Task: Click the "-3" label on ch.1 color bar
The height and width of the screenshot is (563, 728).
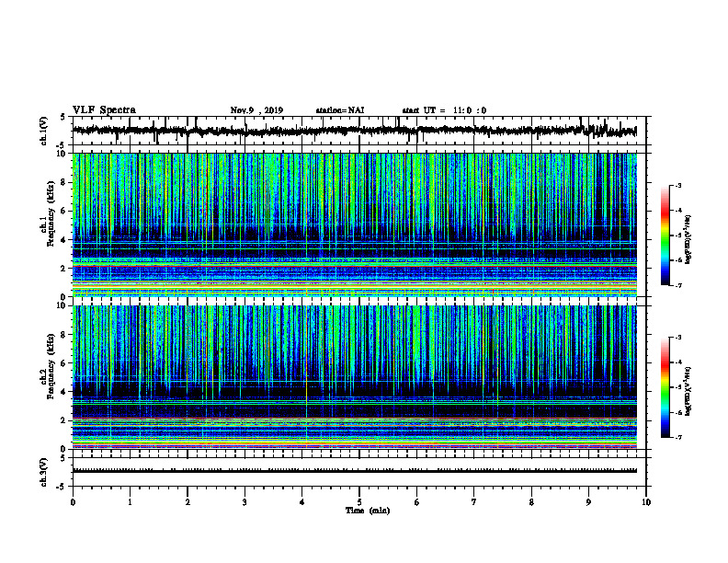Action: 678,185
